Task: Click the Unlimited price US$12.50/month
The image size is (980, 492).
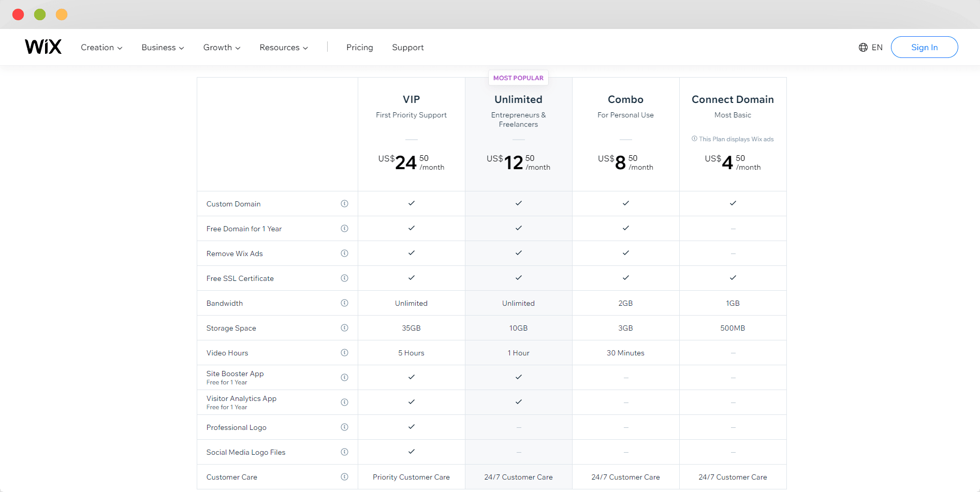Action: point(519,162)
